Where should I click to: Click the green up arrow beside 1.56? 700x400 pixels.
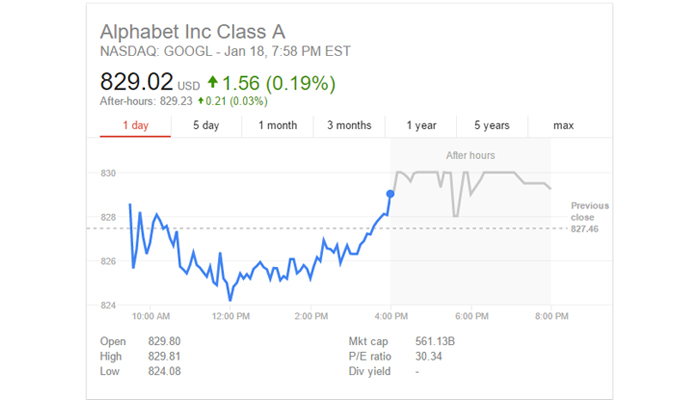click(x=212, y=82)
